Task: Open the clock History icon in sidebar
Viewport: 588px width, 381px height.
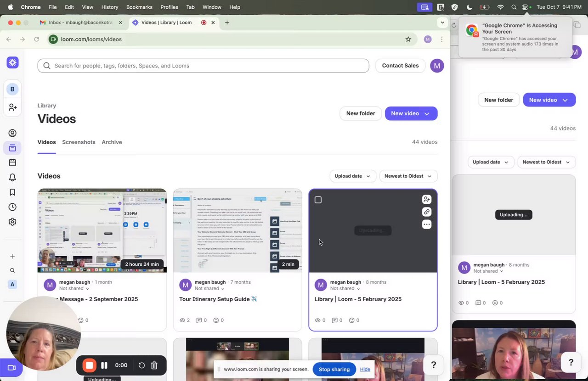Action: pyautogui.click(x=12, y=207)
